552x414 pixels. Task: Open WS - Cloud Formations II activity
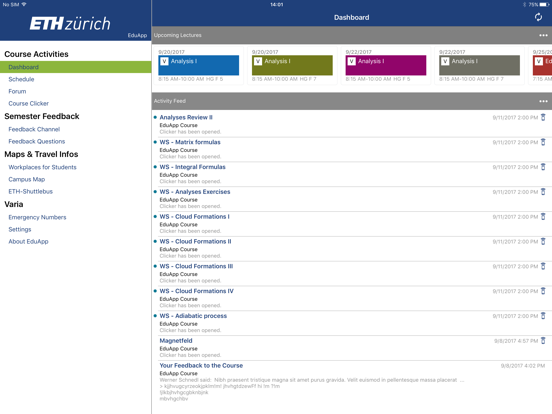352,249
